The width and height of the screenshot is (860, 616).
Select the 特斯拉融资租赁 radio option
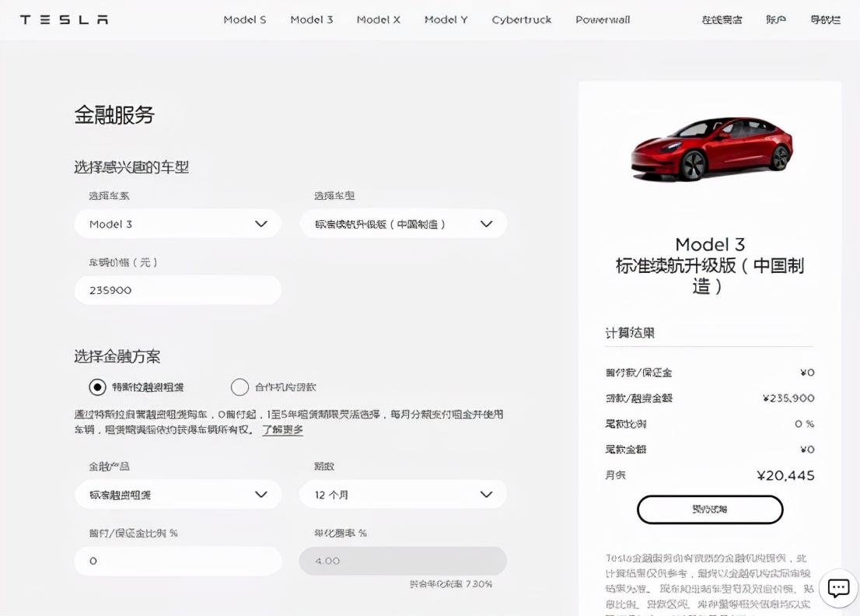point(97,387)
